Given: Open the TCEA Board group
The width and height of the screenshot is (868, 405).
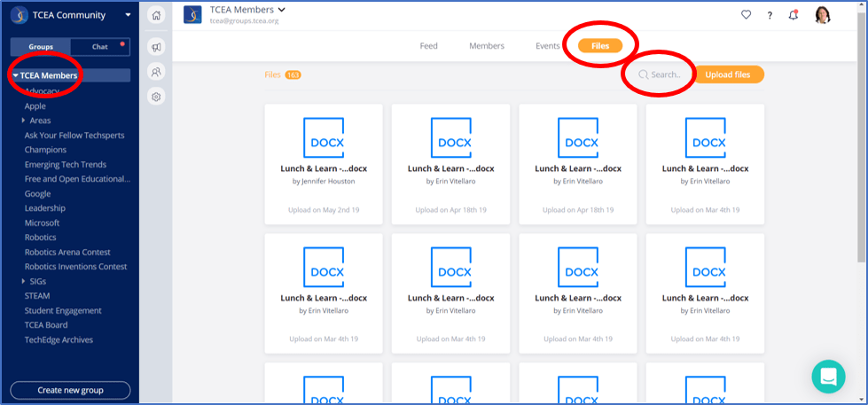Looking at the screenshot, I should pos(46,324).
